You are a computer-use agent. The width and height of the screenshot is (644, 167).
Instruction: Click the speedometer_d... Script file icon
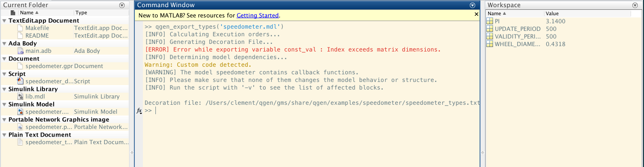tap(21, 81)
